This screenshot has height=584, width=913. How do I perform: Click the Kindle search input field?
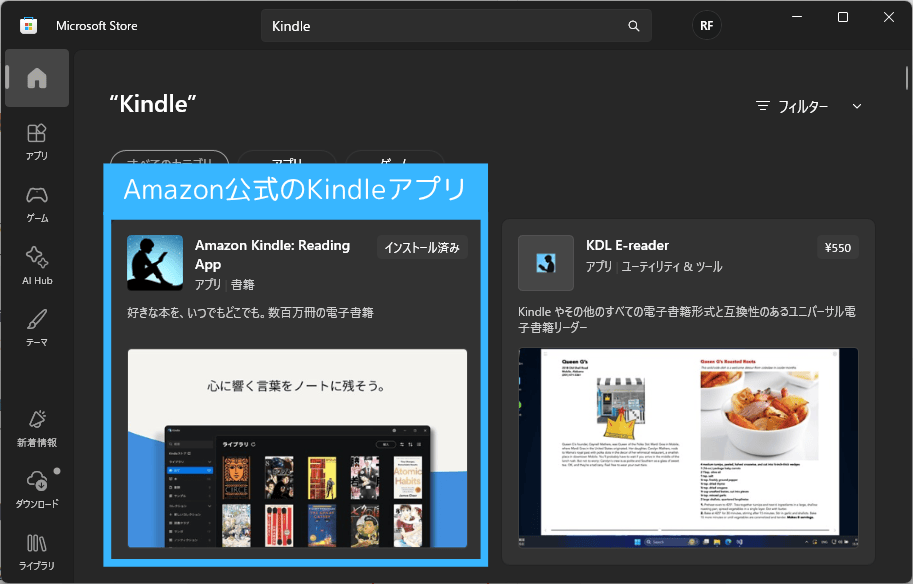point(456,26)
